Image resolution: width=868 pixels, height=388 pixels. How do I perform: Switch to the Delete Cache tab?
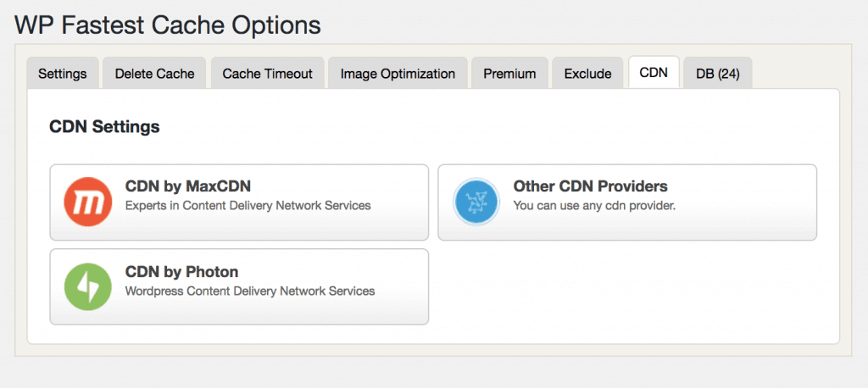(x=154, y=73)
